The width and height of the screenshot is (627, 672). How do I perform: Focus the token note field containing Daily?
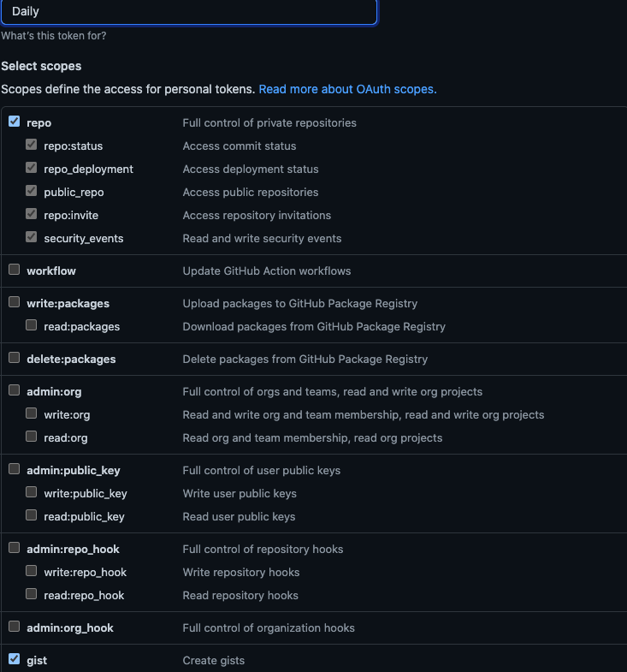189,12
